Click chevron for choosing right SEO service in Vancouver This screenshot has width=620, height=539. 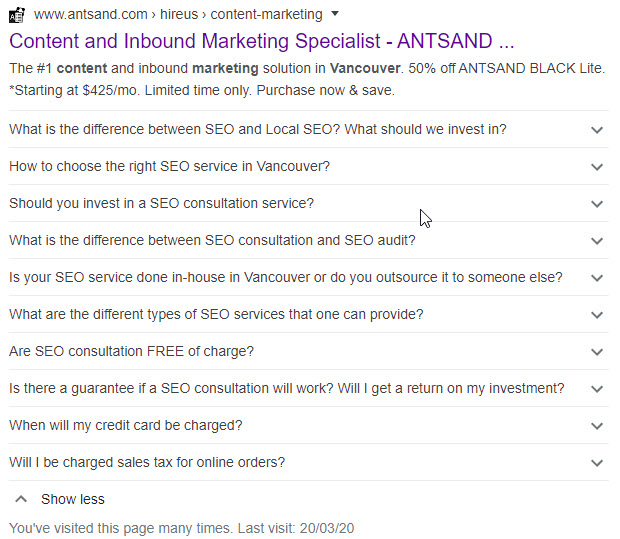point(597,166)
